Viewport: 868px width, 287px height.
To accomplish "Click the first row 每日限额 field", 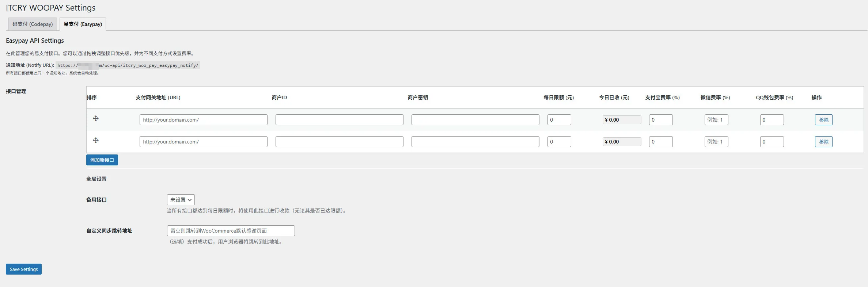I will 559,120.
